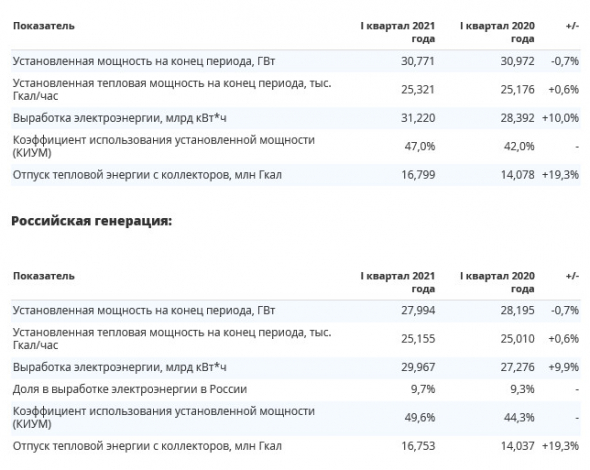The image size is (590, 470).
Task: Click the Доля в выработке электроэнергии в России row
Action: click(295, 389)
